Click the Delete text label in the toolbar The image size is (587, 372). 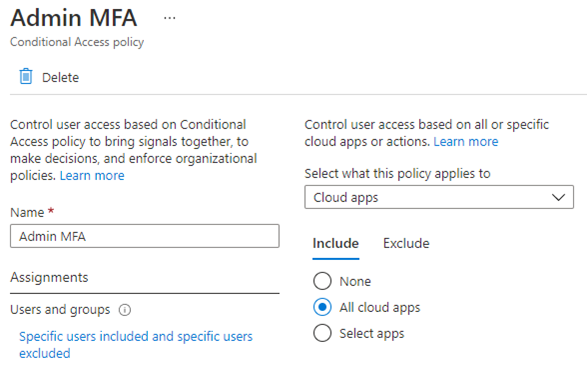(x=60, y=77)
